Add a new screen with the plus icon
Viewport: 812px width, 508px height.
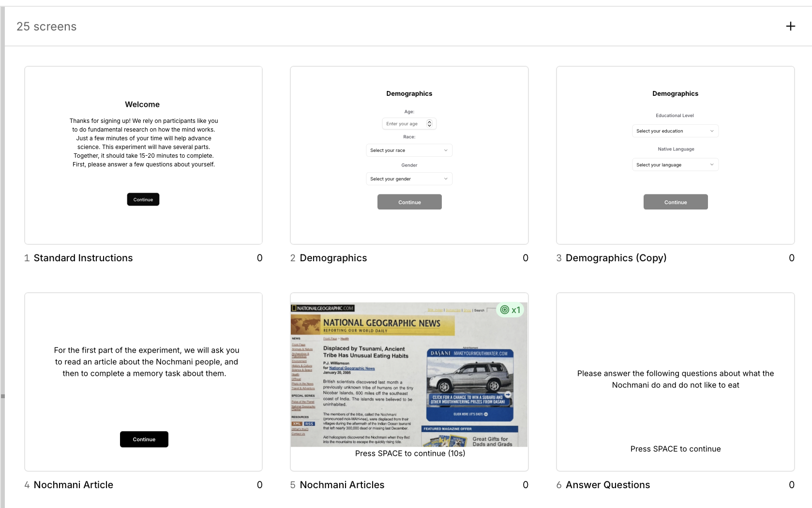point(791,26)
